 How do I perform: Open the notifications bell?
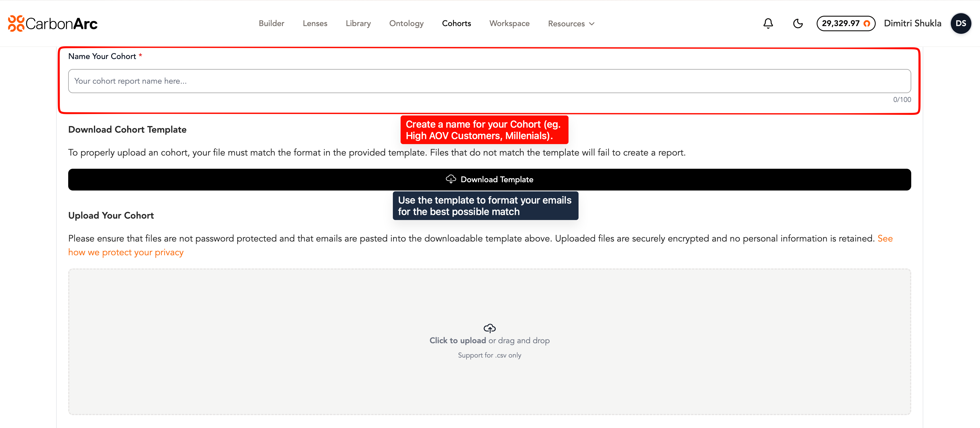768,23
